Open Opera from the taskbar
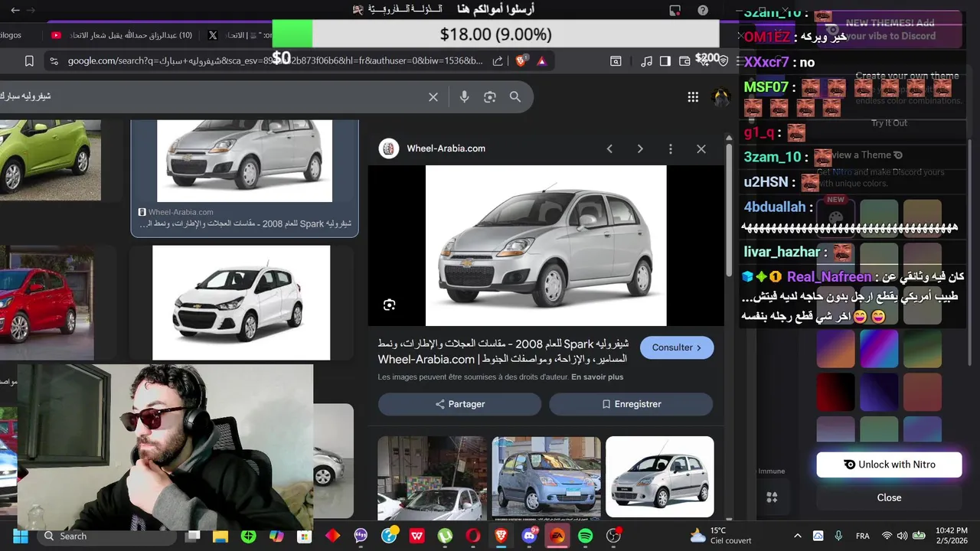Image resolution: width=980 pixels, height=551 pixels. tap(472, 536)
